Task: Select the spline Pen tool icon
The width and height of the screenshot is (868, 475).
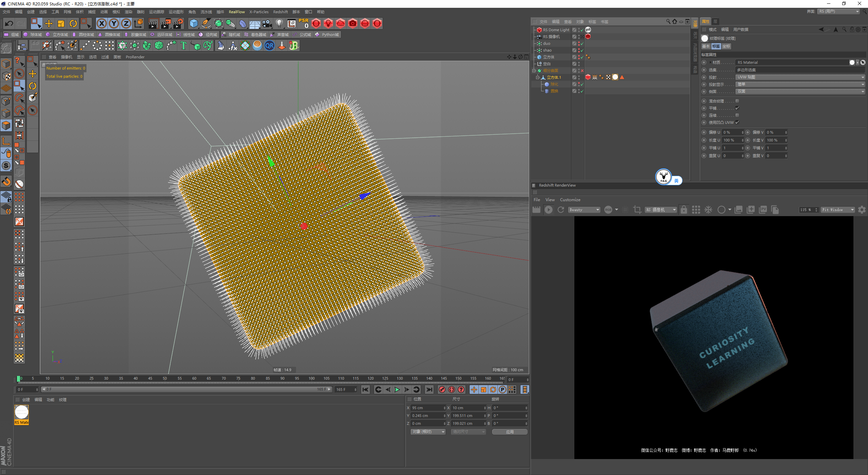Action: pyautogui.click(x=206, y=23)
